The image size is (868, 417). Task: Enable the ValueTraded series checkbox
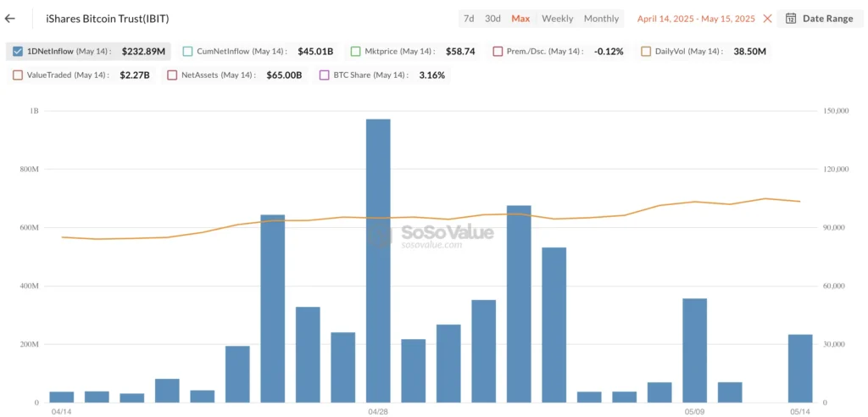coord(17,75)
